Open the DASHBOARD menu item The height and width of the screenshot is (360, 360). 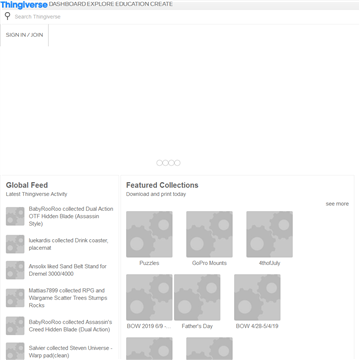click(67, 4)
